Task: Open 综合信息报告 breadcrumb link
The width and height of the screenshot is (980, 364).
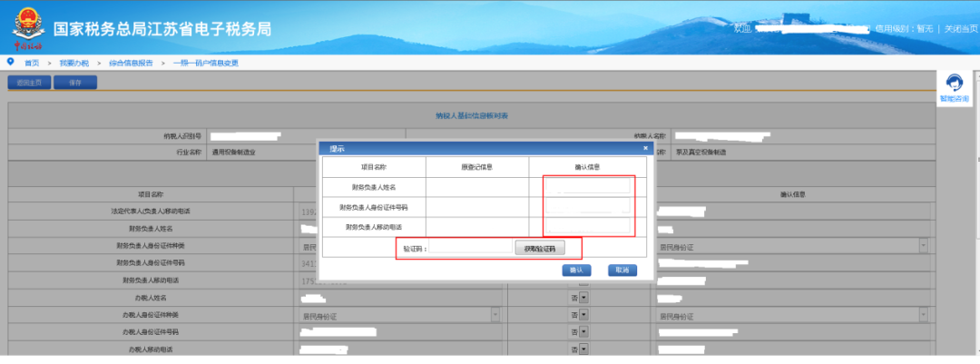Action: click(131, 64)
